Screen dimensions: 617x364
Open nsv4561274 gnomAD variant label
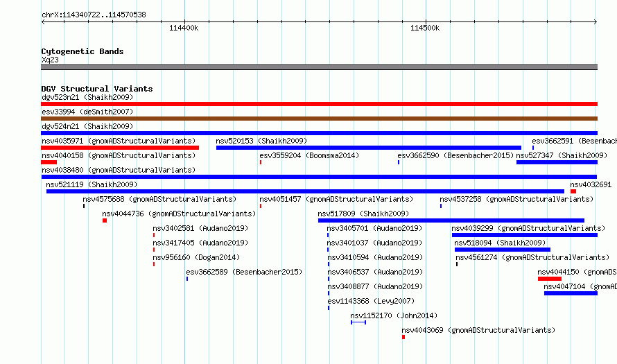532,257
